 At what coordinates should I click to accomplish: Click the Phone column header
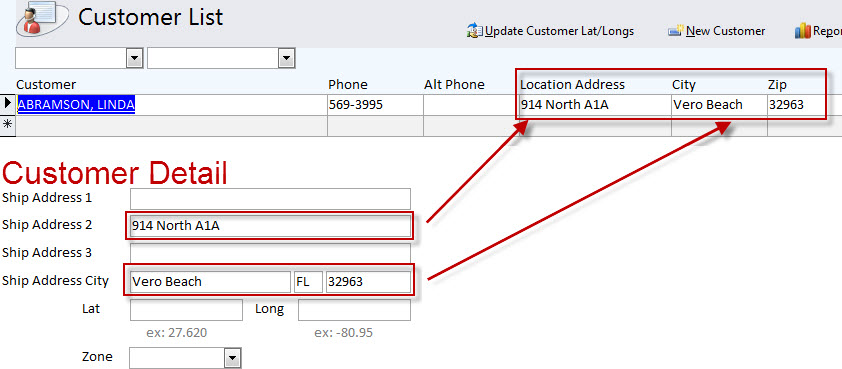(348, 85)
